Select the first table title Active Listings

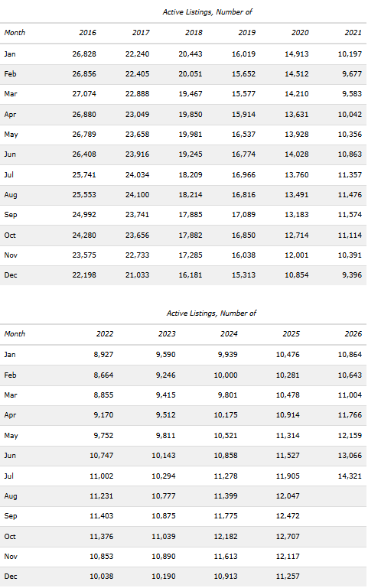[x=207, y=12]
